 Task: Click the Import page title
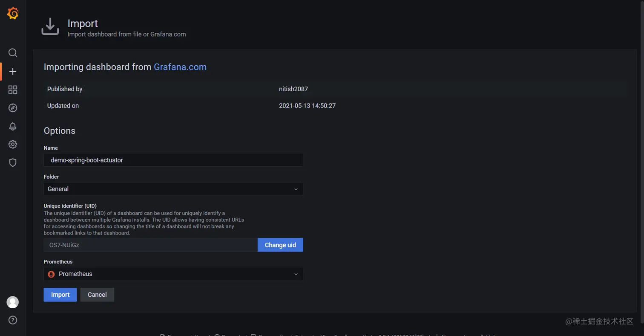(x=83, y=23)
